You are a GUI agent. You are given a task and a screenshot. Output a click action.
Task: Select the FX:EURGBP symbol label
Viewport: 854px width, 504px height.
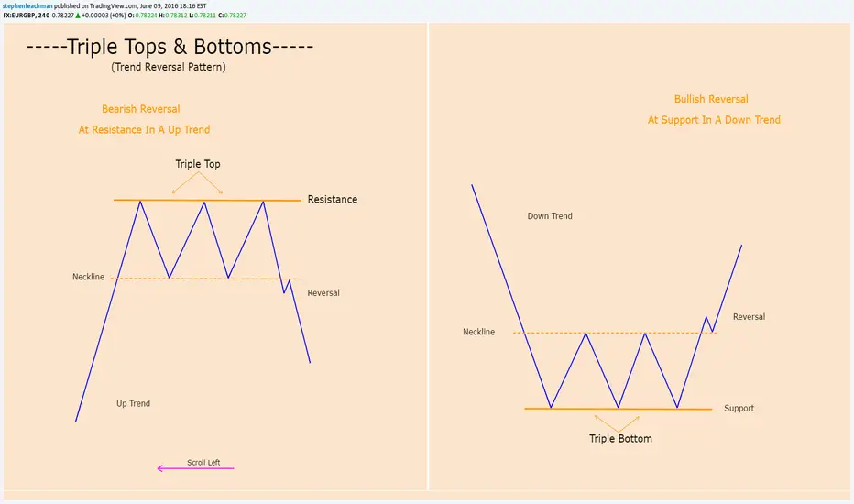(x=19, y=15)
